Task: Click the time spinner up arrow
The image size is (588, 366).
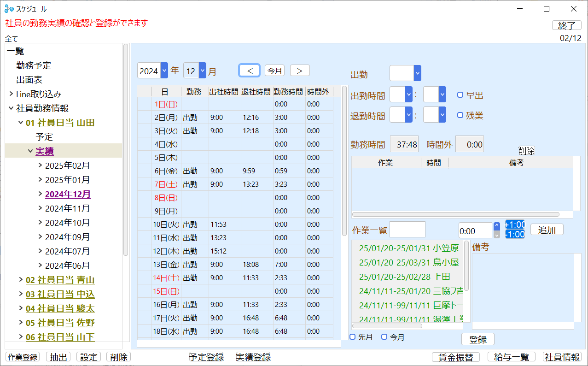Action: pyautogui.click(x=496, y=226)
